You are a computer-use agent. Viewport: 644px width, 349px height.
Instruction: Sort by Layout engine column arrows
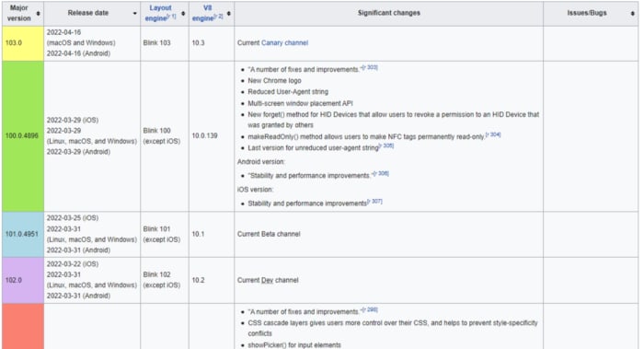(183, 13)
